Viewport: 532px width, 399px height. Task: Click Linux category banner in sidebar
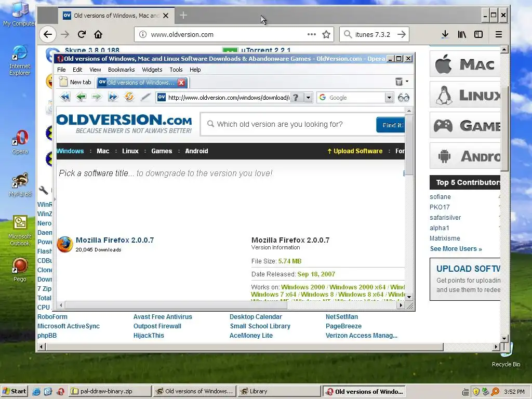(x=465, y=95)
